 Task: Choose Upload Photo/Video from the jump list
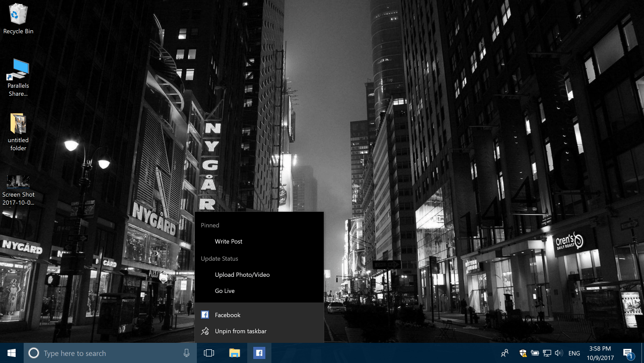pos(259,275)
